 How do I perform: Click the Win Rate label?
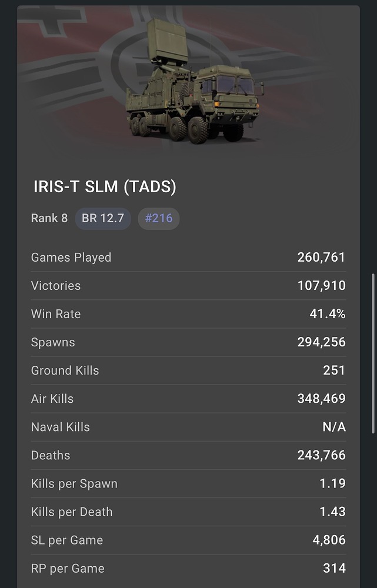[x=56, y=314]
